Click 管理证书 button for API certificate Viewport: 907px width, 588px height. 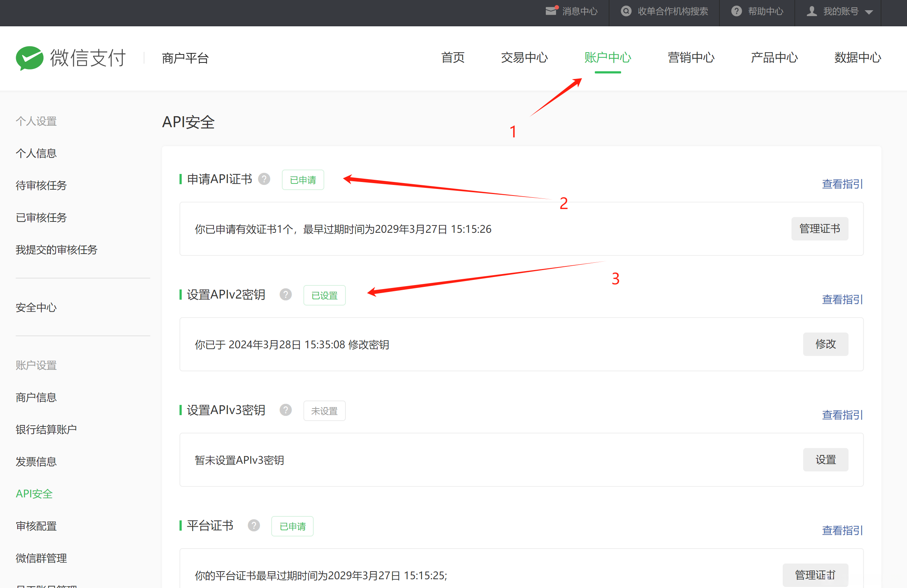[x=819, y=229]
